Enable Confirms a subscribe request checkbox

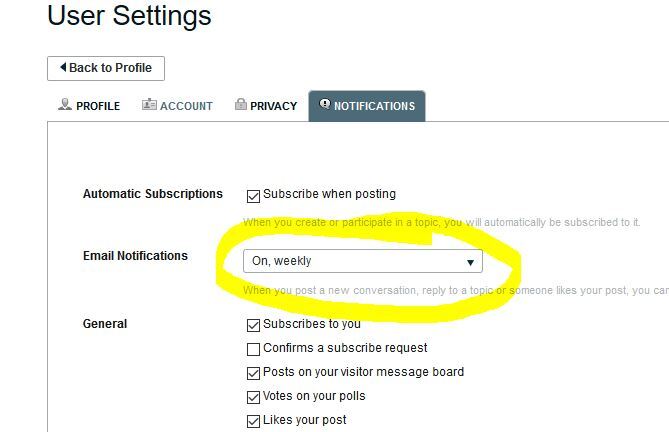[253, 349]
